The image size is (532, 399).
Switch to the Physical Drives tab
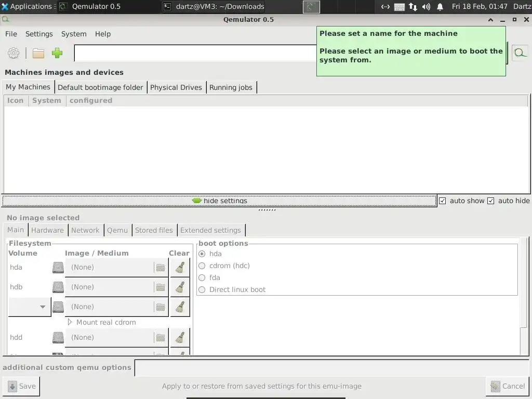176,87
